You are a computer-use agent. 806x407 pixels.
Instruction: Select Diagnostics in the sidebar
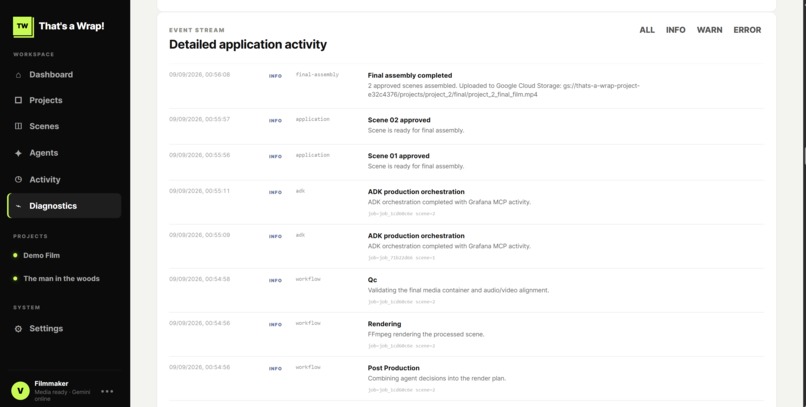pos(64,206)
